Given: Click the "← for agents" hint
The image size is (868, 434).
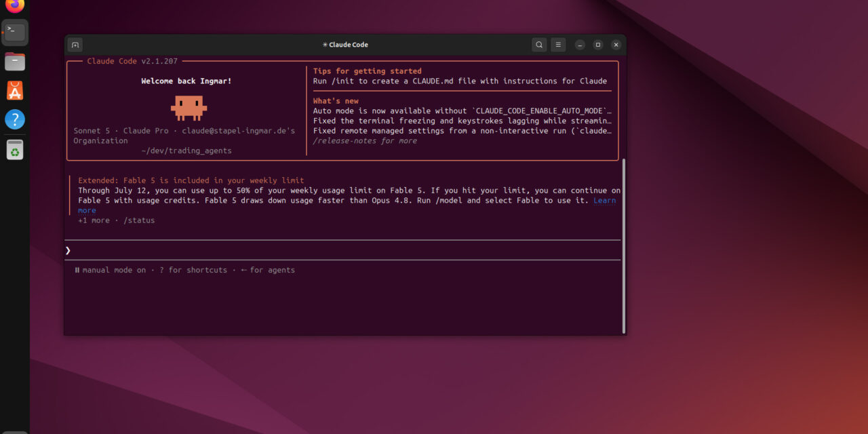Looking at the screenshot, I should (x=268, y=270).
